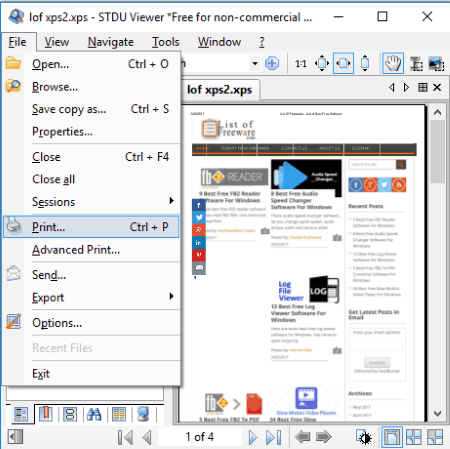Choose Close Ctrl+F4 entry
The height and width of the screenshot is (449, 450).
tap(92, 157)
